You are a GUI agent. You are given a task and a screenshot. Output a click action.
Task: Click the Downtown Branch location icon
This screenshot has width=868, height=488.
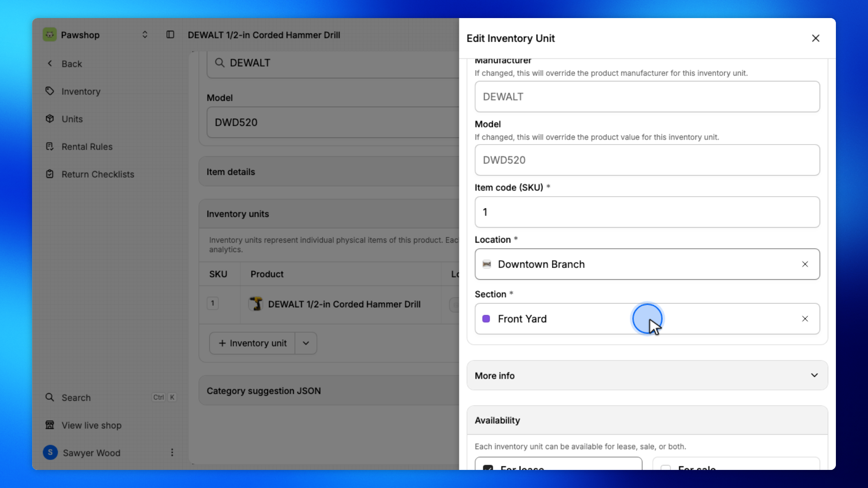486,264
